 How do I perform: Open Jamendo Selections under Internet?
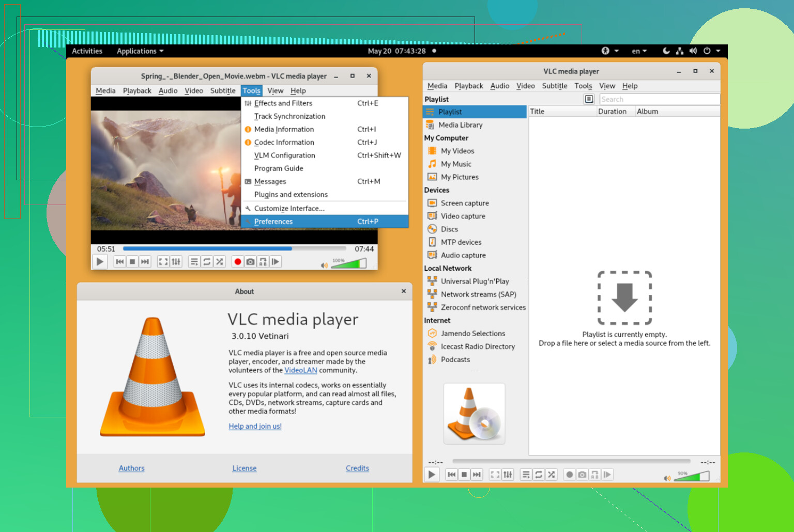475,333
